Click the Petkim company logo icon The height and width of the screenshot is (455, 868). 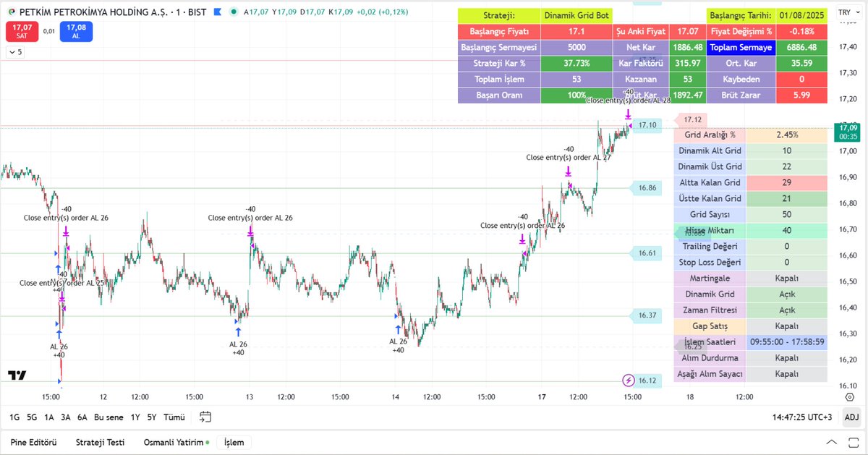pyautogui.click(x=12, y=12)
